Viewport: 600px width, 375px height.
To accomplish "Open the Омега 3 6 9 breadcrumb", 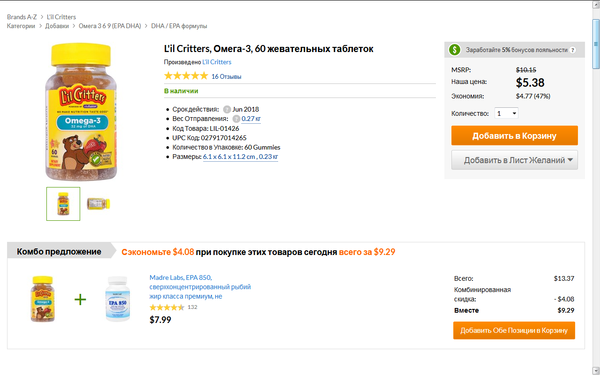I will (110, 26).
